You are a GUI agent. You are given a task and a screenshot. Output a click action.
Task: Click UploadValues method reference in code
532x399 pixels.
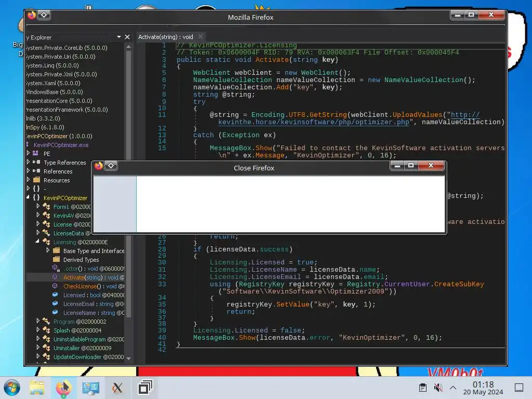417,115
